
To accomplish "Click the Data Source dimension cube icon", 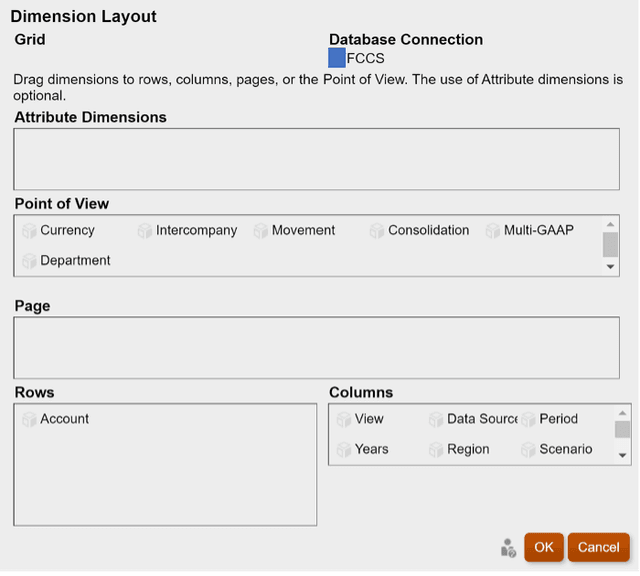I will (x=436, y=419).
